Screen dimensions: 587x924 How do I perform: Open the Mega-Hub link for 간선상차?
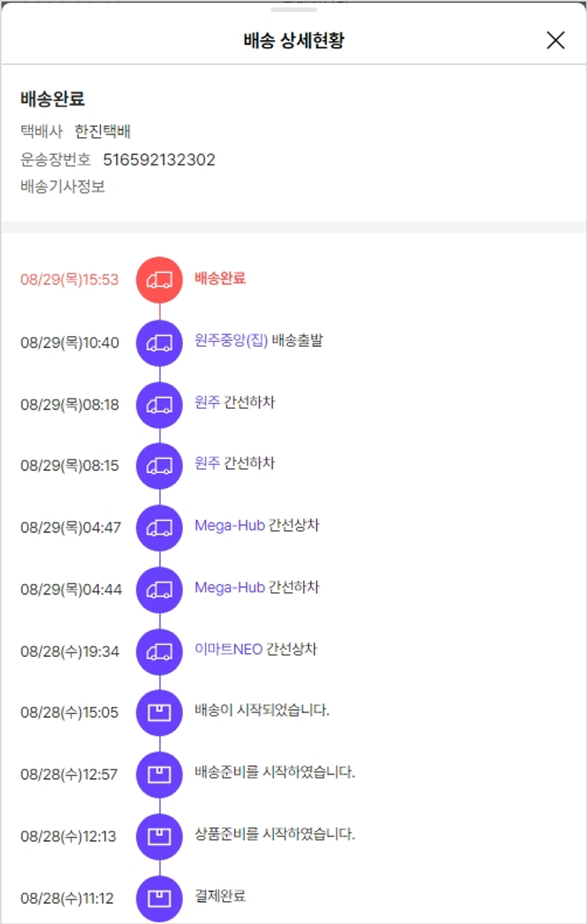pos(229,525)
